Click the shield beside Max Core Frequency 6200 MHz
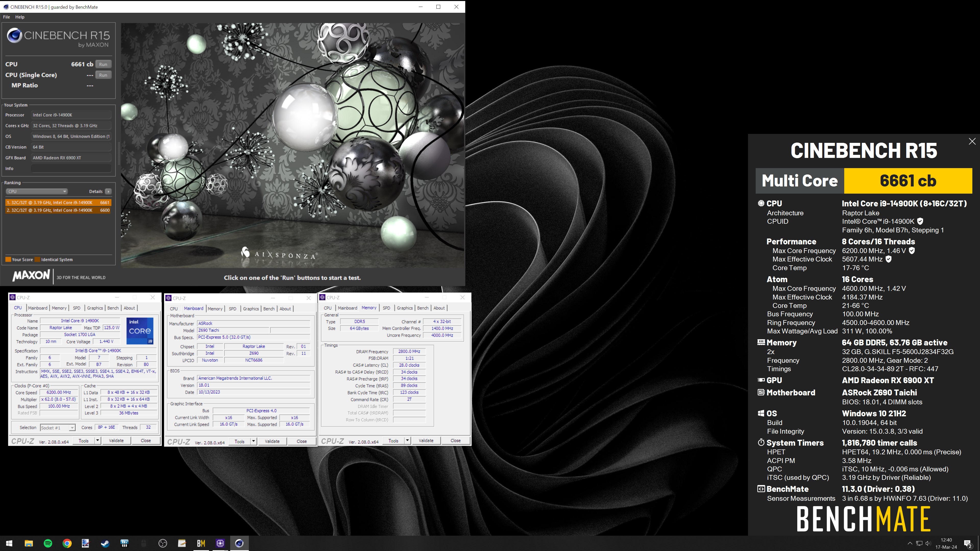Viewport: 980px width, 551px height. point(912,251)
